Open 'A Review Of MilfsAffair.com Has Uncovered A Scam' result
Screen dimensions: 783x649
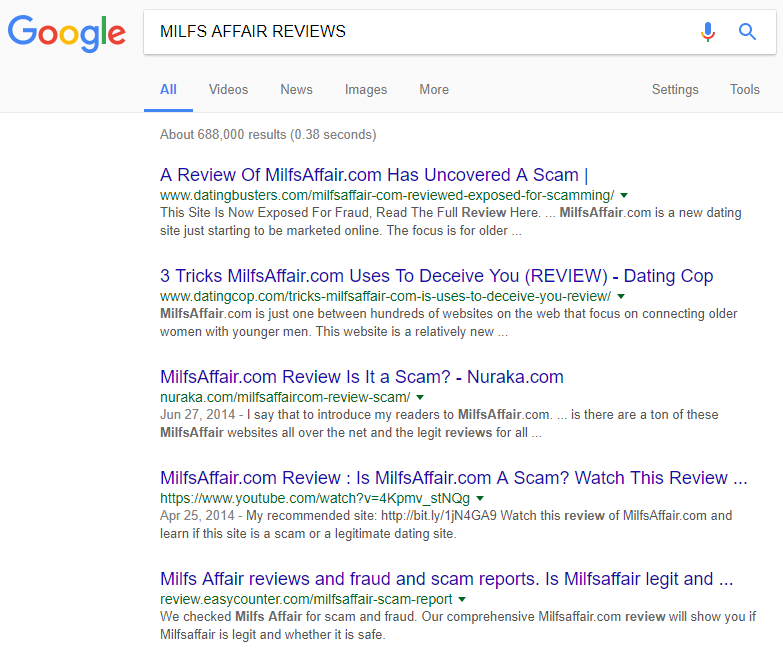[374, 175]
